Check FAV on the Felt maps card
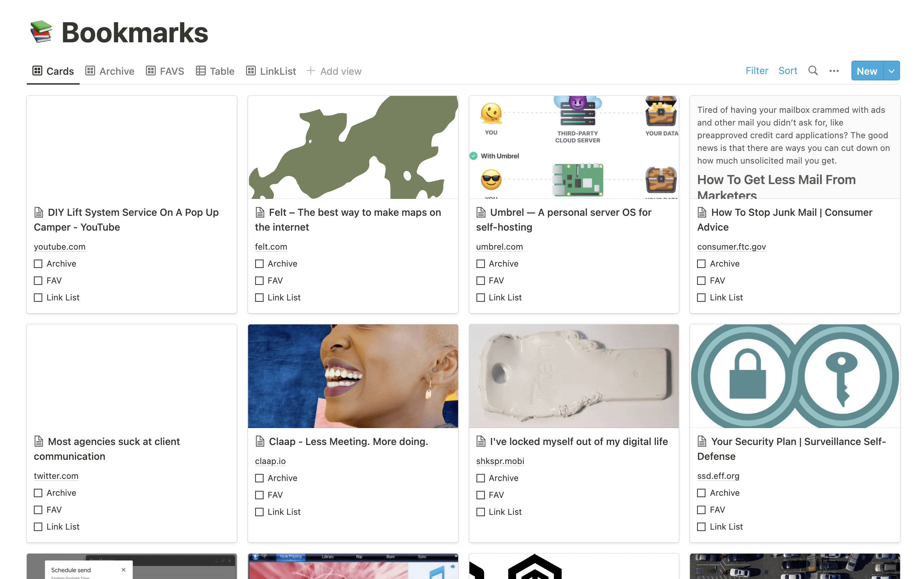Screen dimensions: 924x579 point(259,281)
